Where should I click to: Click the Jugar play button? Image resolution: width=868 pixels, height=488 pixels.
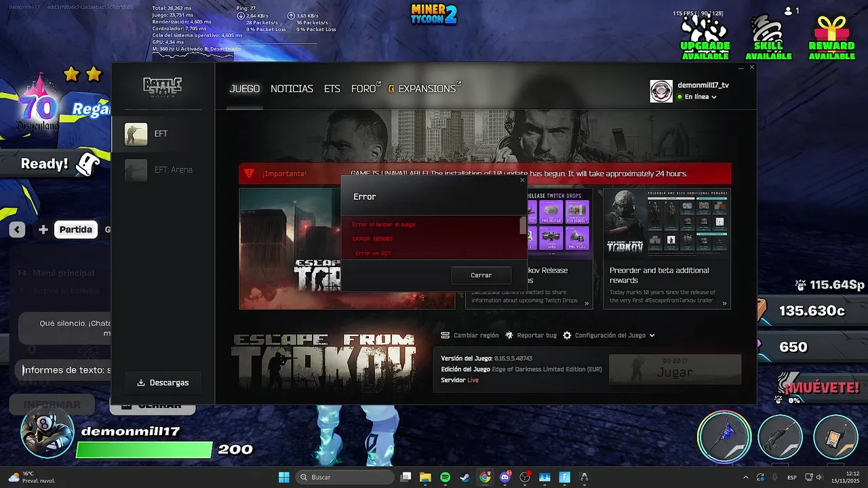point(675,369)
